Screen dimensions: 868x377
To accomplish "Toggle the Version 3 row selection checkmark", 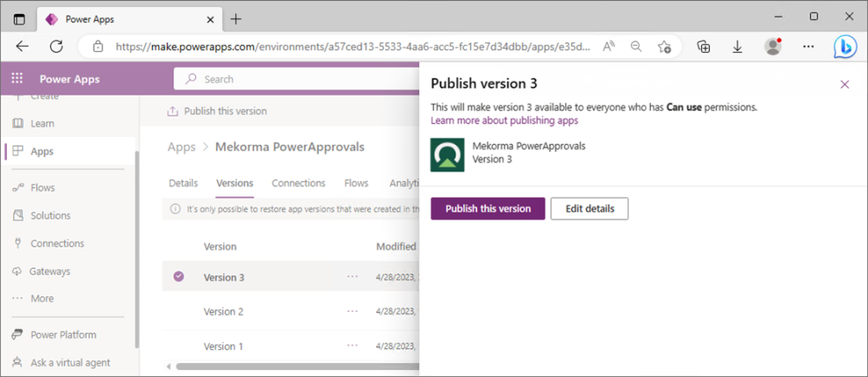I will [x=179, y=276].
